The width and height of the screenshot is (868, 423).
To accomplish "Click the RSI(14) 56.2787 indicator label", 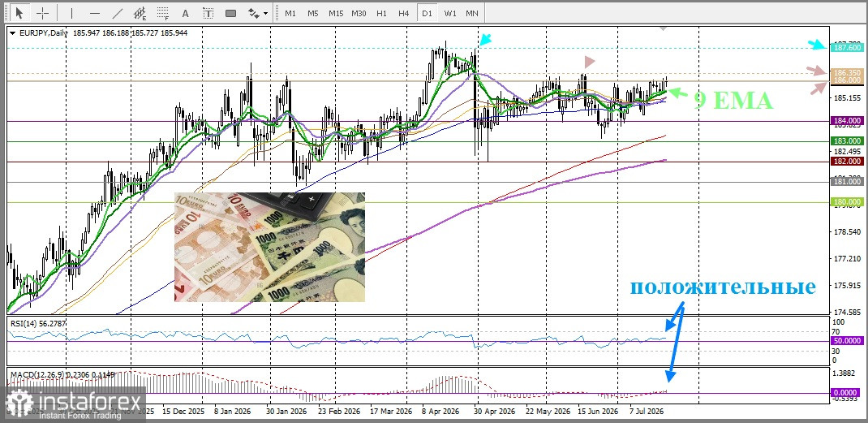I will 37,322.
